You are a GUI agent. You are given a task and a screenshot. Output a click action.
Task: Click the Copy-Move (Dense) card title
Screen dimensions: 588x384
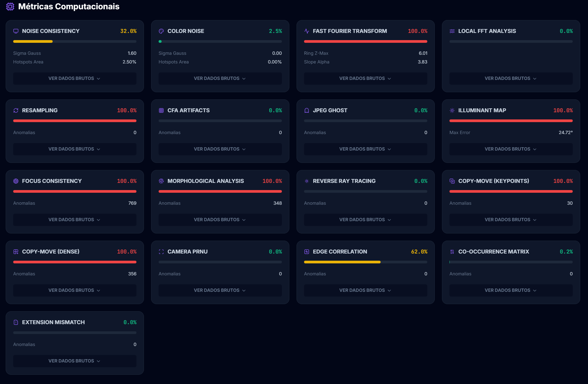51,252
